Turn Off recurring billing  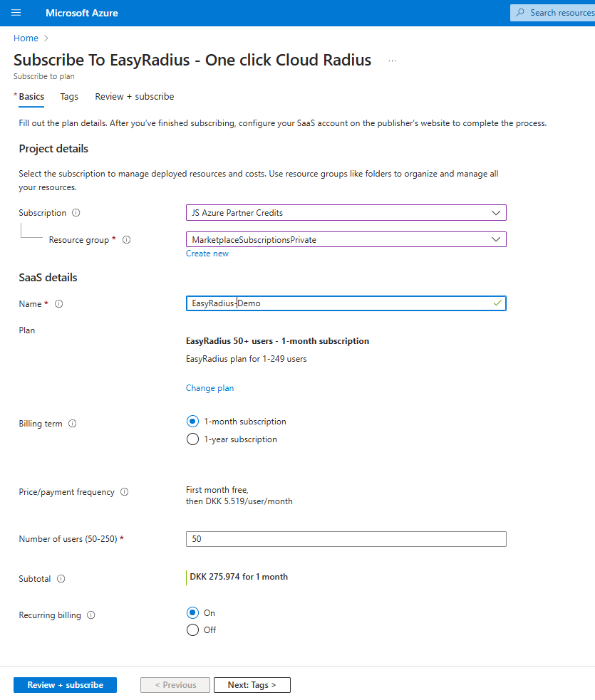pyautogui.click(x=192, y=630)
